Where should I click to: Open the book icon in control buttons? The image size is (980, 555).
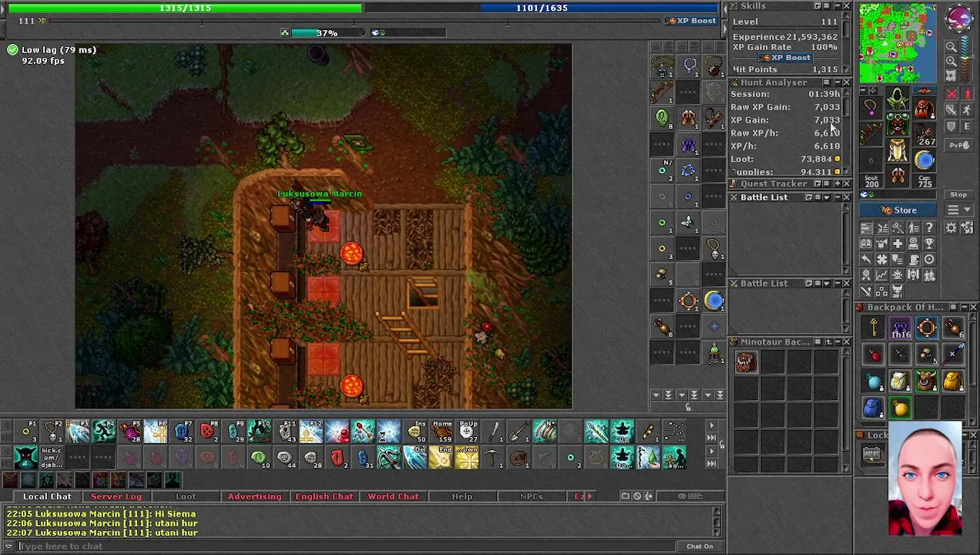866,244
